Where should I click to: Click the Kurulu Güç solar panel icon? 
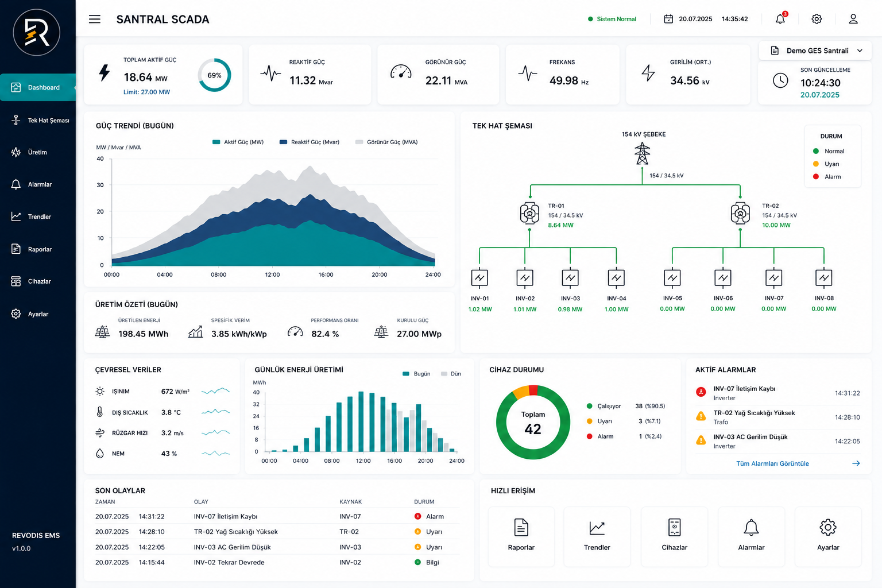(x=381, y=332)
